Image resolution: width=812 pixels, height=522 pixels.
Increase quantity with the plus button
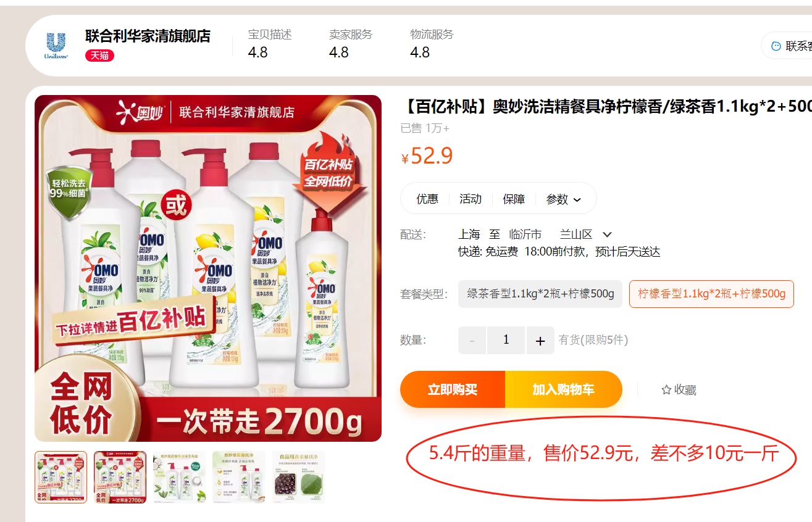(x=540, y=341)
